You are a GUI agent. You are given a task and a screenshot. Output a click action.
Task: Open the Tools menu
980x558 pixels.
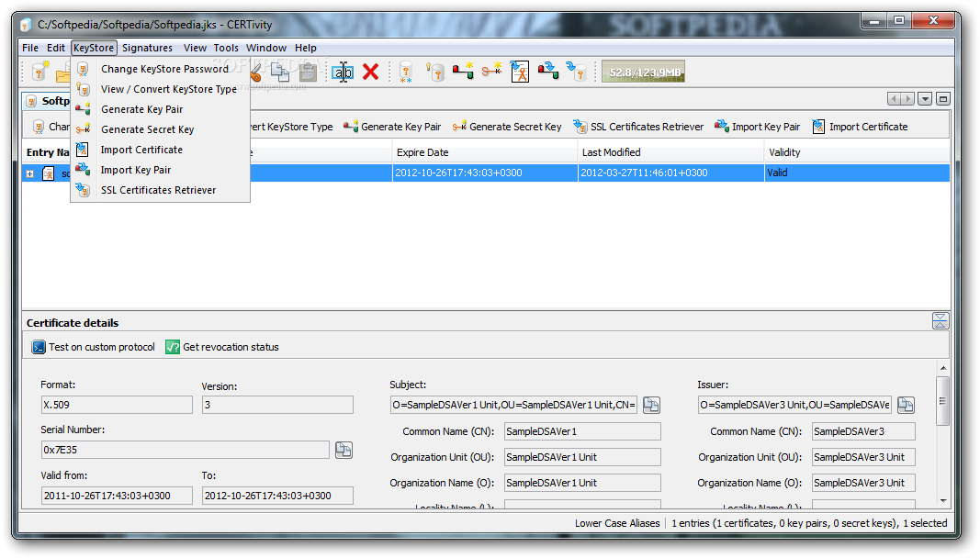click(x=226, y=48)
